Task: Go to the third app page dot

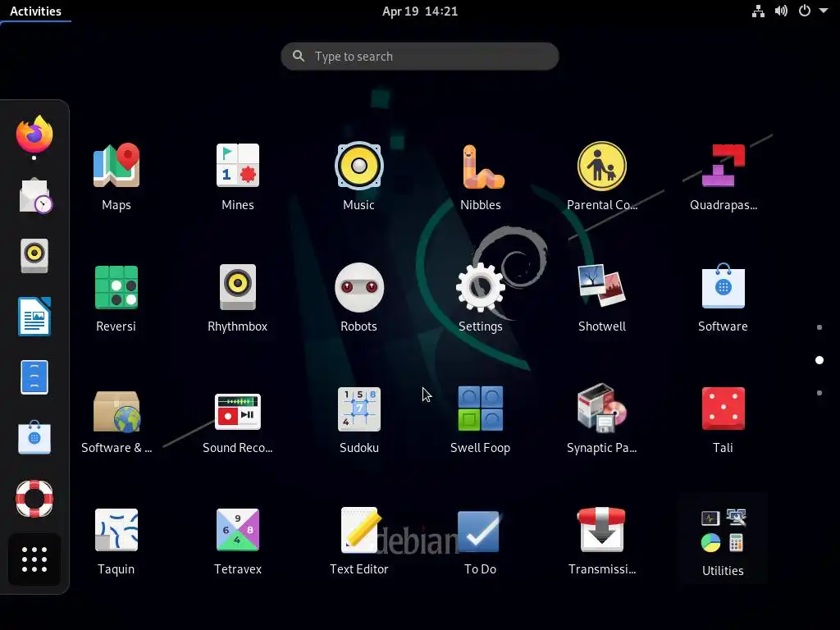Action: pos(819,393)
